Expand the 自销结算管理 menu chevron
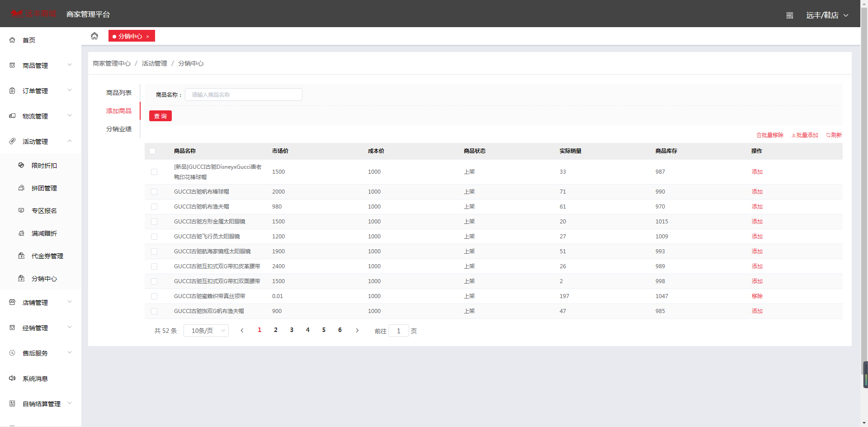The width and height of the screenshot is (868, 427). point(70,403)
